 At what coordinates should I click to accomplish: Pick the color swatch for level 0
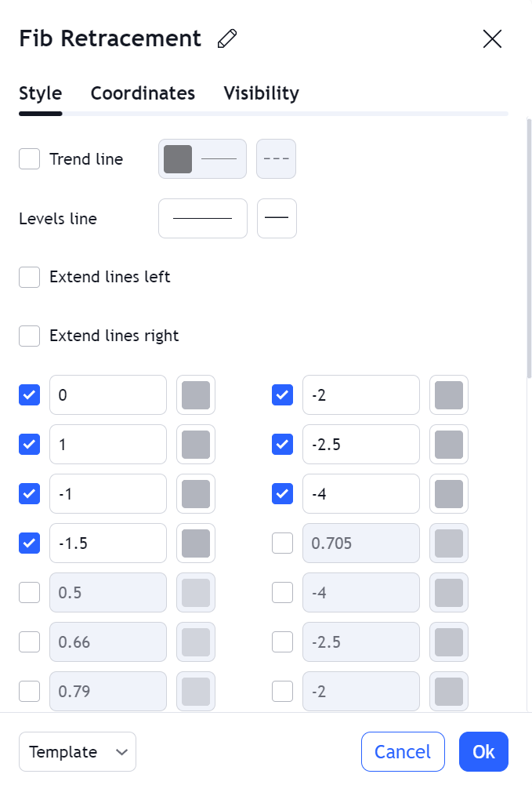(x=196, y=395)
